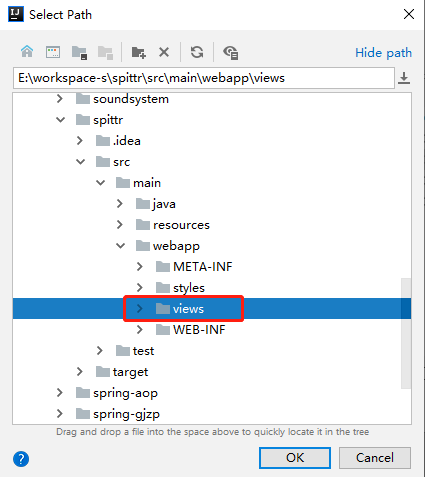This screenshot has height=477, width=425.
Task: Select the soundsystem label in tree
Action: [x=131, y=99]
